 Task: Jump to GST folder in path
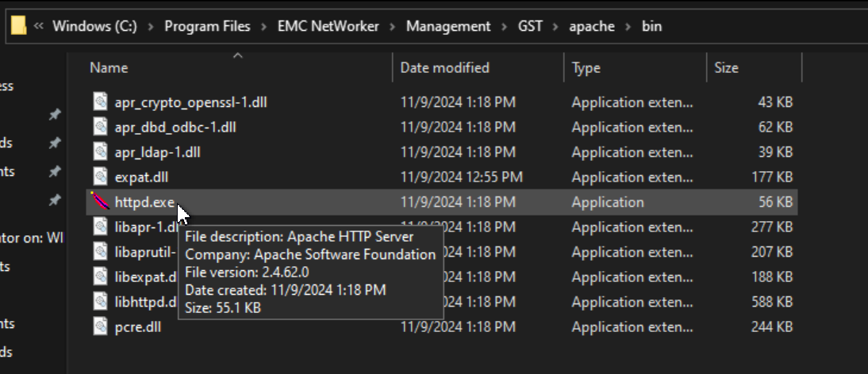click(x=530, y=26)
